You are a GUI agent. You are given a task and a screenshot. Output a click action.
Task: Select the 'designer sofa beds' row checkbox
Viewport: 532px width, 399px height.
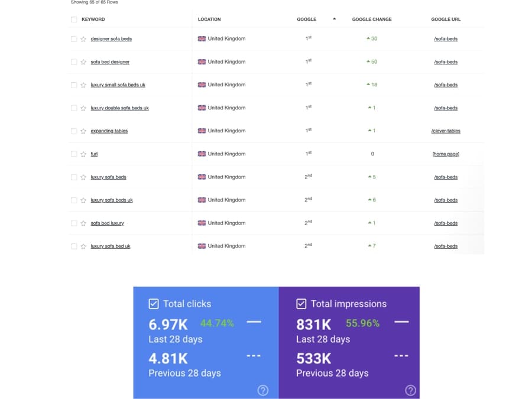point(74,39)
